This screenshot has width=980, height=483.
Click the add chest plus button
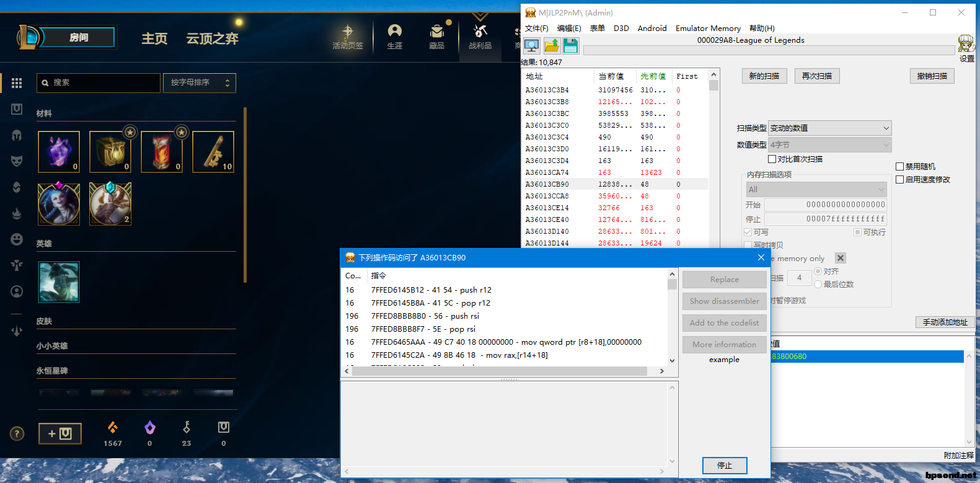coord(60,433)
